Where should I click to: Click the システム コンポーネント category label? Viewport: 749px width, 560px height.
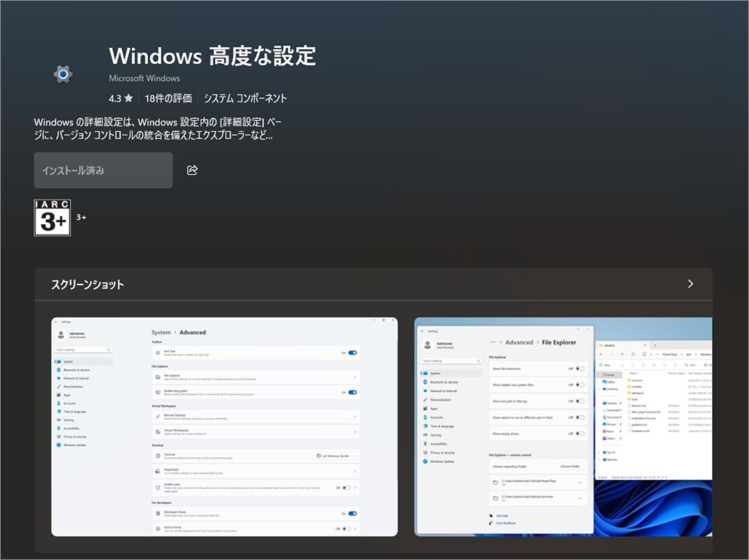(245, 99)
